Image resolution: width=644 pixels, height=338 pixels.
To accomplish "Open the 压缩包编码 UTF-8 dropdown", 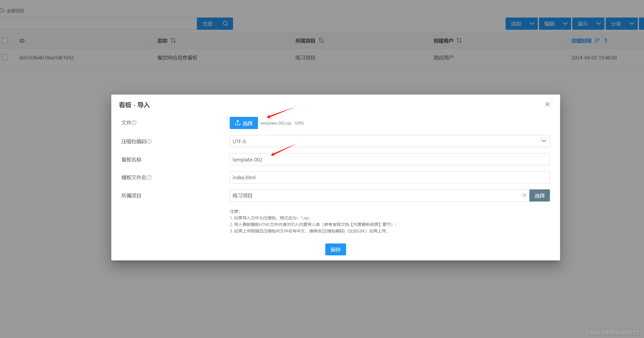I will (544, 141).
